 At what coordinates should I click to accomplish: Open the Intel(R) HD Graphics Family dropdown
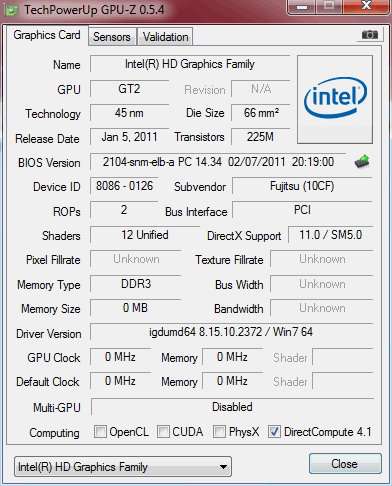[x=123, y=467]
